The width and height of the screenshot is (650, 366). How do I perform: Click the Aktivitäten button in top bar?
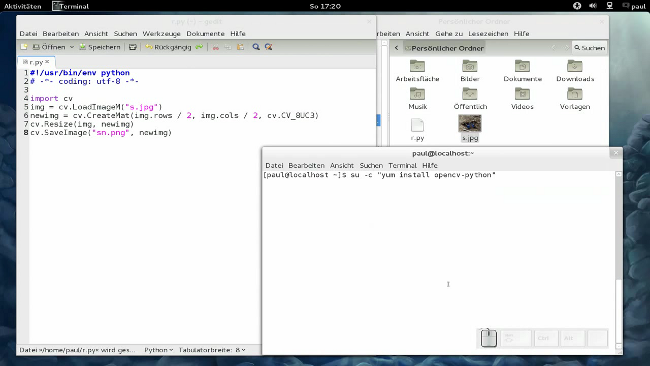click(x=23, y=6)
